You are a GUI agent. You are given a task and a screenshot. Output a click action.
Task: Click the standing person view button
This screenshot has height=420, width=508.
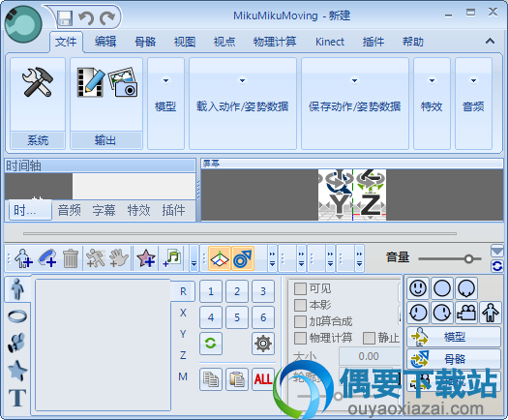pyautogui.click(x=491, y=313)
